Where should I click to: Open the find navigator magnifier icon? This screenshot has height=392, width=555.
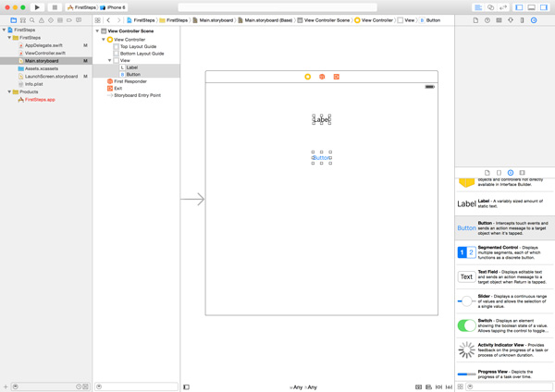click(x=32, y=20)
